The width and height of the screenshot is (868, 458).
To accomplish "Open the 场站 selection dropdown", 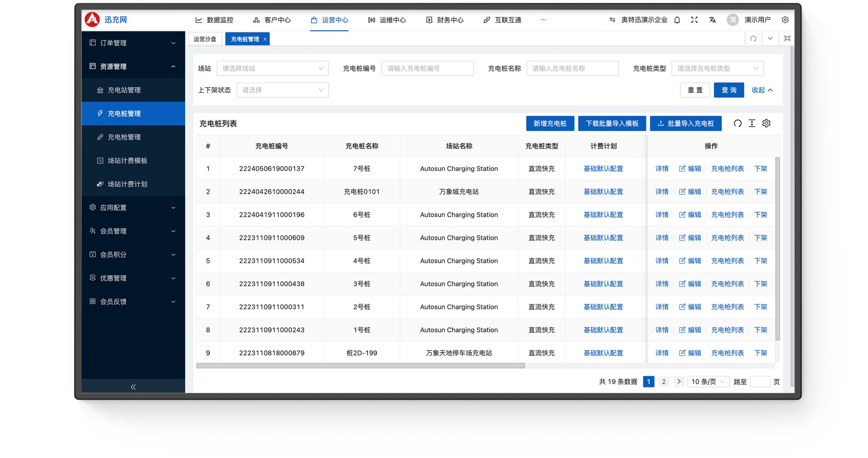I will (273, 69).
